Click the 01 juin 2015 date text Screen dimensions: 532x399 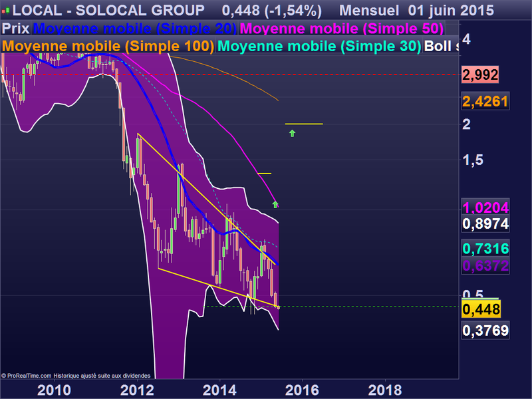pos(451,11)
